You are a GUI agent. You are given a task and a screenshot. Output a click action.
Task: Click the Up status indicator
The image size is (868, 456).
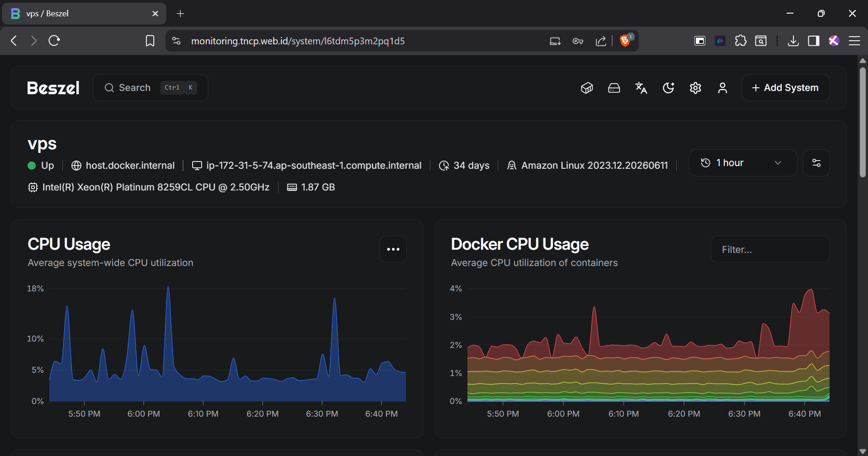pyautogui.click(x=41, y=166)
